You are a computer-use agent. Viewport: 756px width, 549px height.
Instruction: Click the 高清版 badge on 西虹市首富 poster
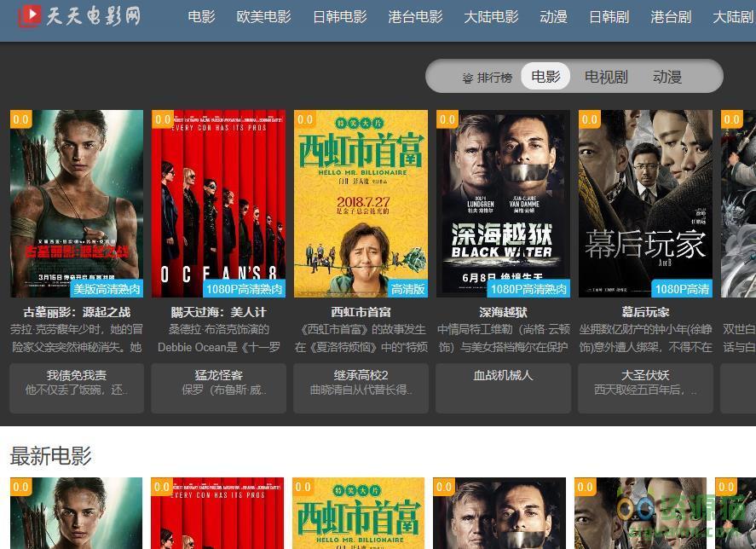click(x=407, y=289)
